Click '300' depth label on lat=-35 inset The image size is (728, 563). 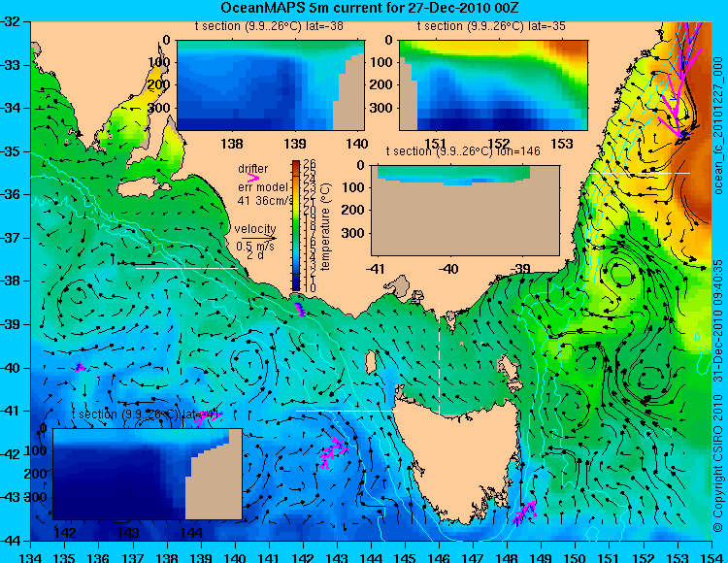click(381, 108)
